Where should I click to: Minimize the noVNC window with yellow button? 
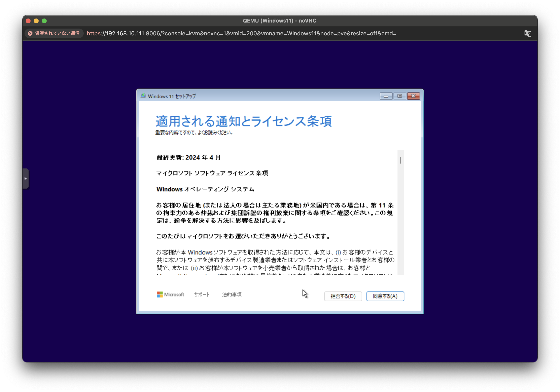tap(36, 21)
